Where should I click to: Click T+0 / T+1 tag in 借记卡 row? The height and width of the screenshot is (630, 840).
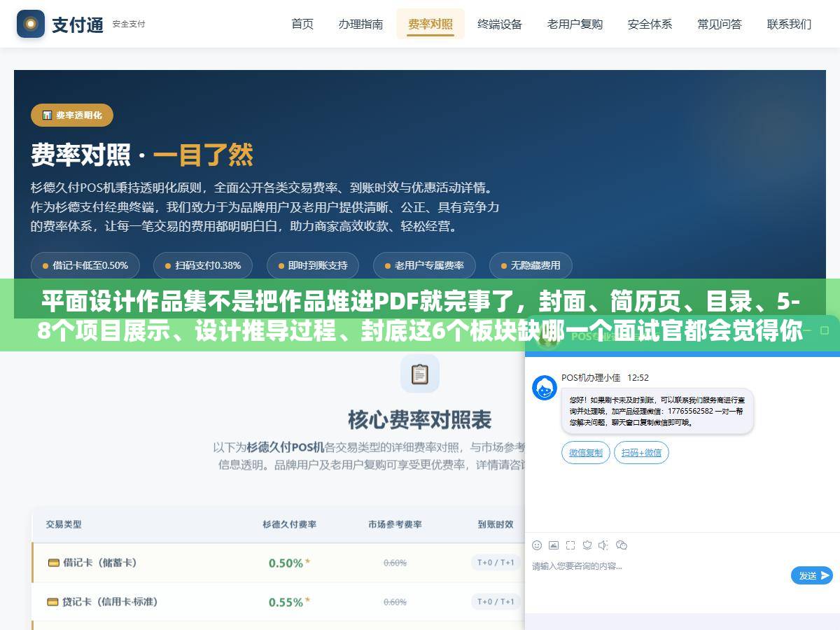(x=496, y=562)
